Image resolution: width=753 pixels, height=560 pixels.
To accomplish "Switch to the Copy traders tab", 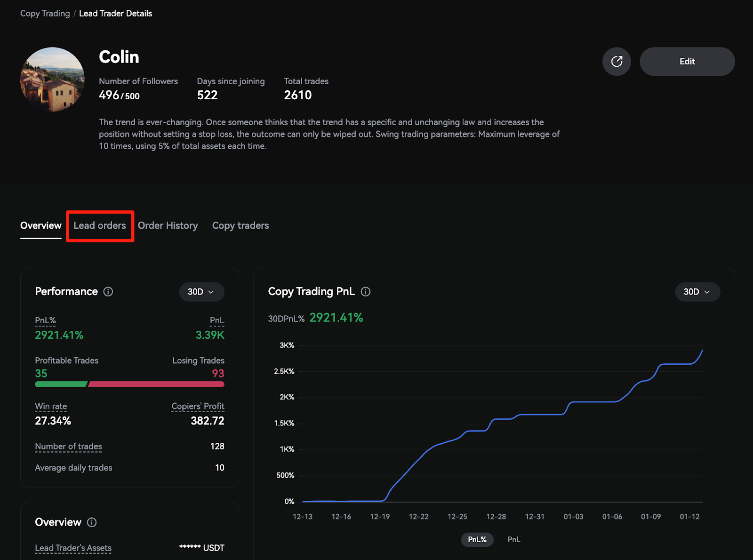I will (240, 226).
